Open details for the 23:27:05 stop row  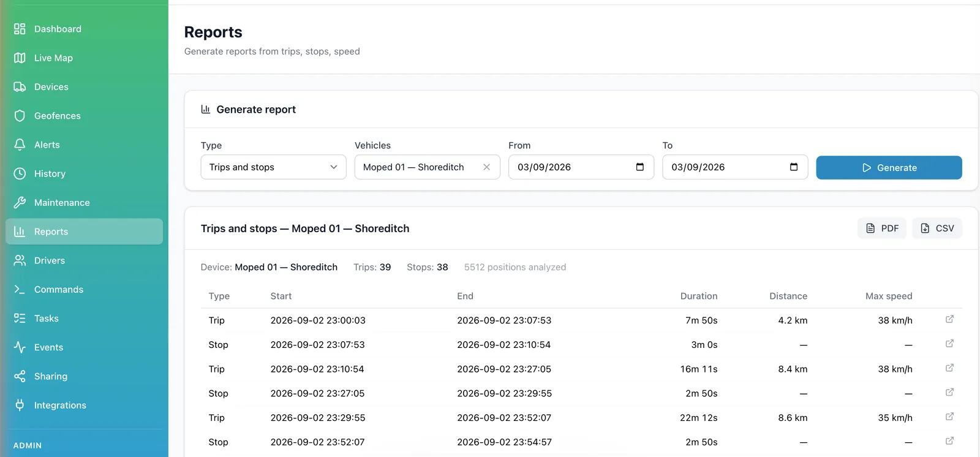coord(949,392)
